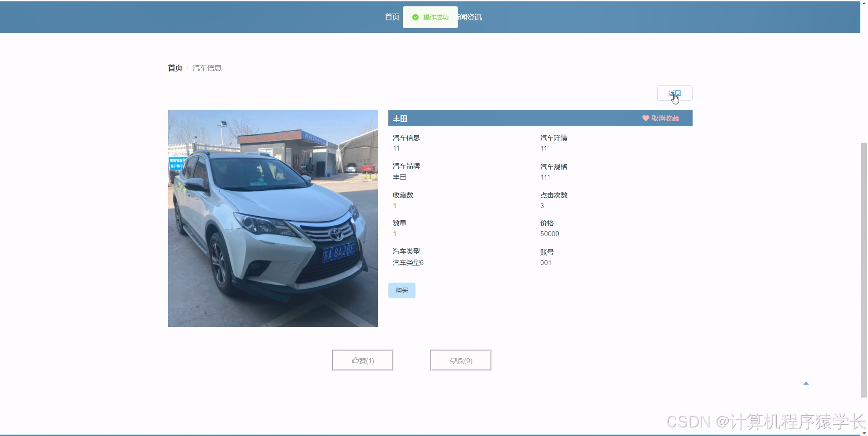
Task: Click the thumbs-up 赞(1) button
Action: pyautogui.click(x=363, y=360)
